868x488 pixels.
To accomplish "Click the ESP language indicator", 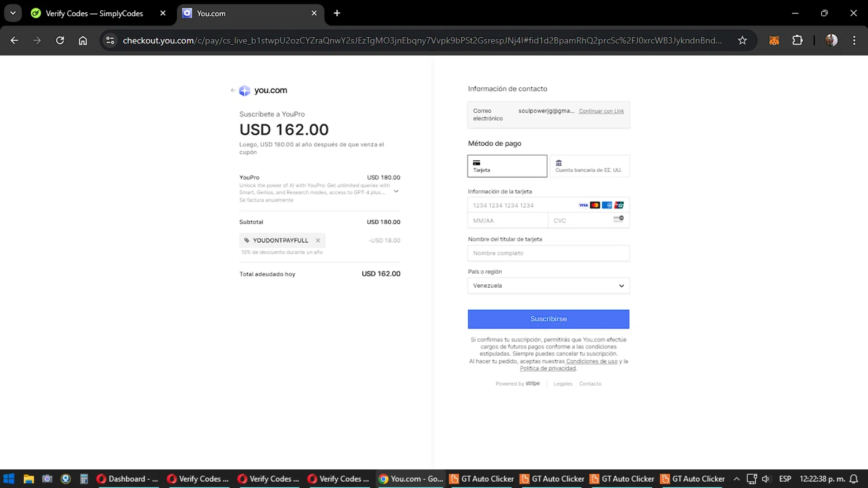I will [x=785, y=479].
